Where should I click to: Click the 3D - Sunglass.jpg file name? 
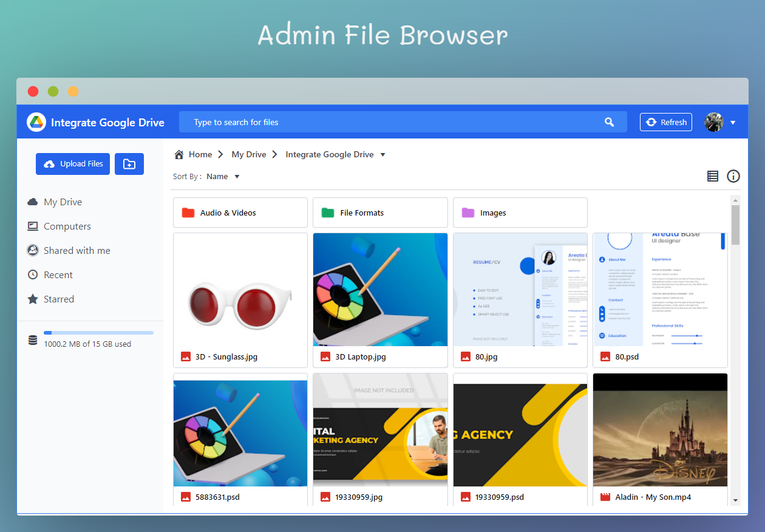tap(226, 357)
